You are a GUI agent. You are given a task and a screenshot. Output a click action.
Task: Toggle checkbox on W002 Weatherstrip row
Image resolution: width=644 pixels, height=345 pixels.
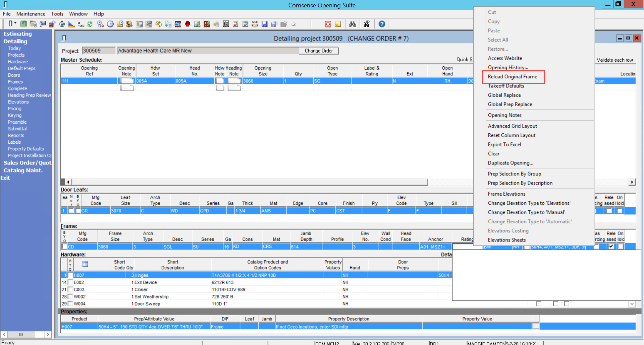70,296
